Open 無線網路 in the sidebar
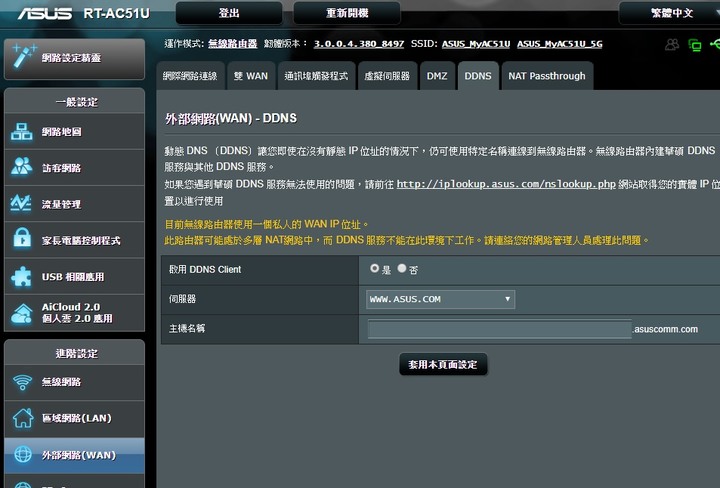Screen dimensions: 720x488 pos(74,382)
